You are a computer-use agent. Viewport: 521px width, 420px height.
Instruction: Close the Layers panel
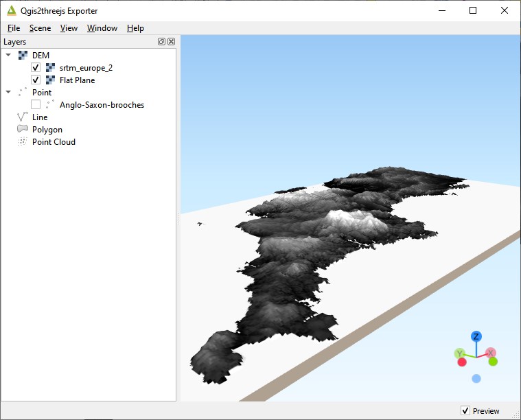(x=171, y=42)
